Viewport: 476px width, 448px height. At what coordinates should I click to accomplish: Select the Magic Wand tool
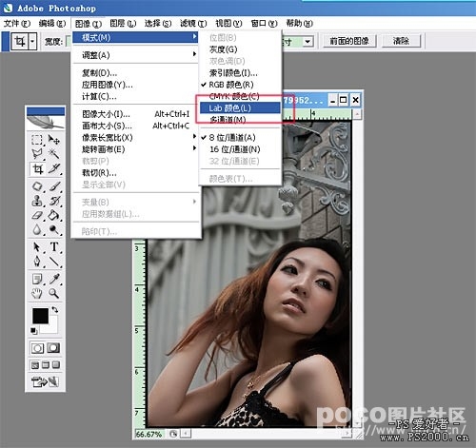[x=53, y=154]
